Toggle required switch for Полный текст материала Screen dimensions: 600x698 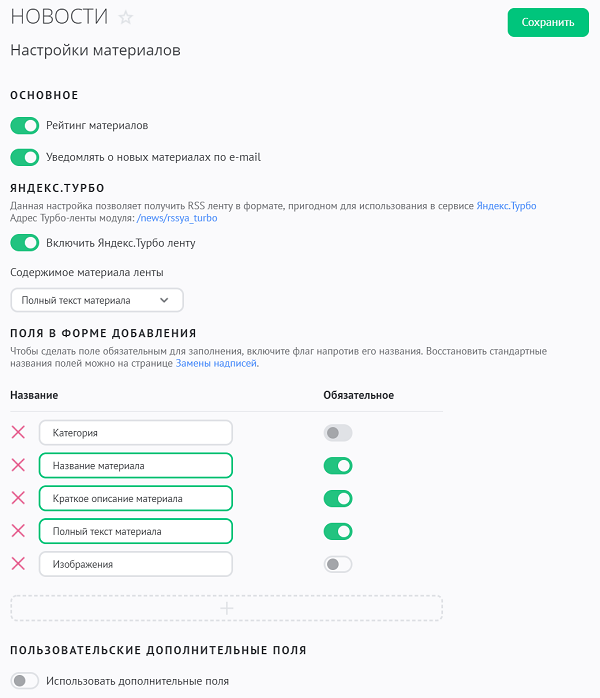pos(338,531)
